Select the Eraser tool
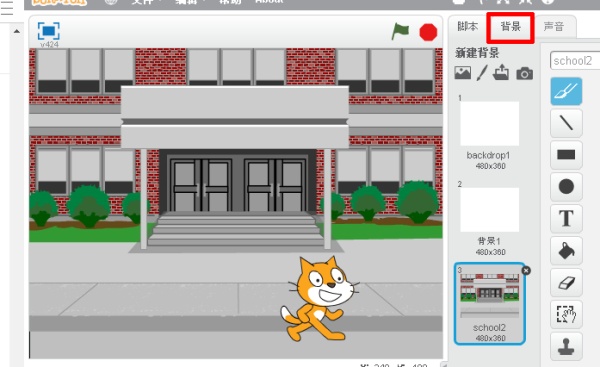The image size is (600, 367). click(x=566, y=282)
